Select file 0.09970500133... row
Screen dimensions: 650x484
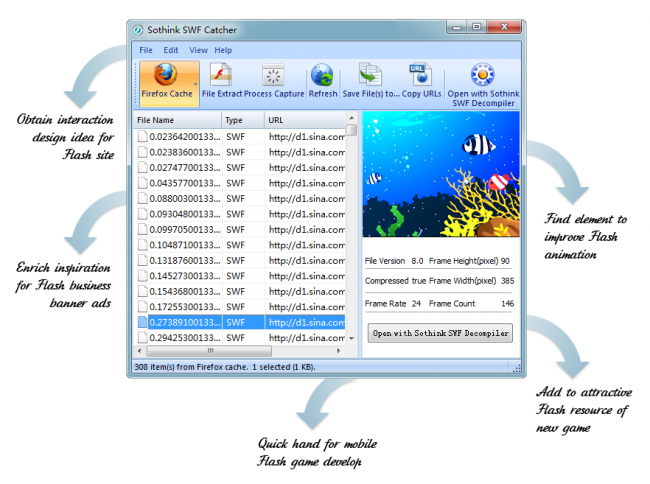pyautogui.click(x=240, y=230)
